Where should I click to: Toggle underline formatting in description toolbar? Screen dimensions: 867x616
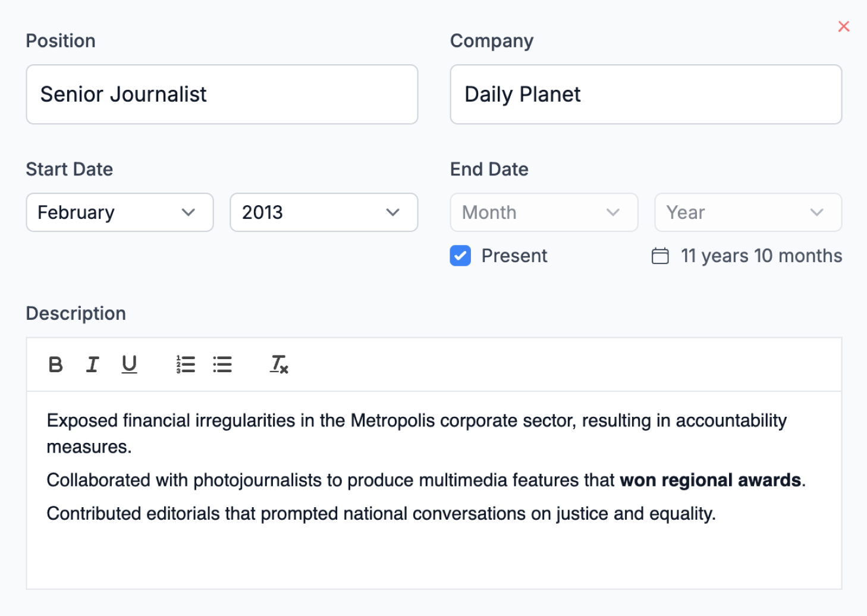click(129, 364)
